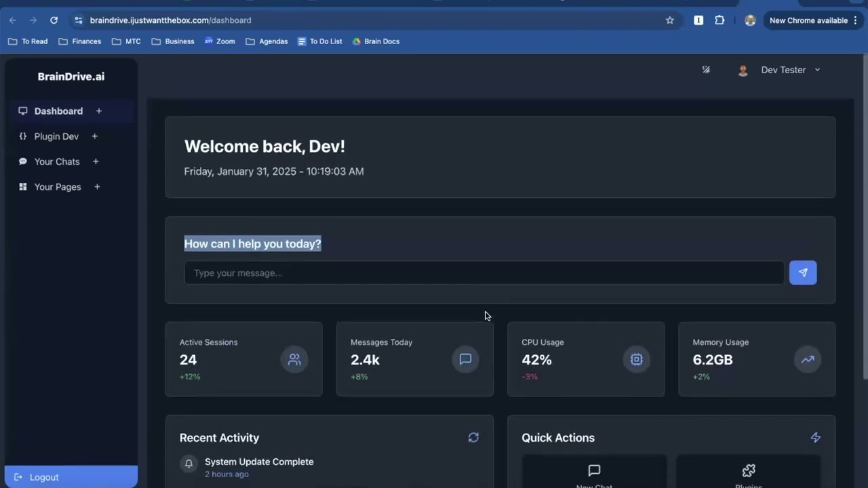Click the Active Sessions users icon
The width and height of the screenshot is (868, 488).
(294, 359)
